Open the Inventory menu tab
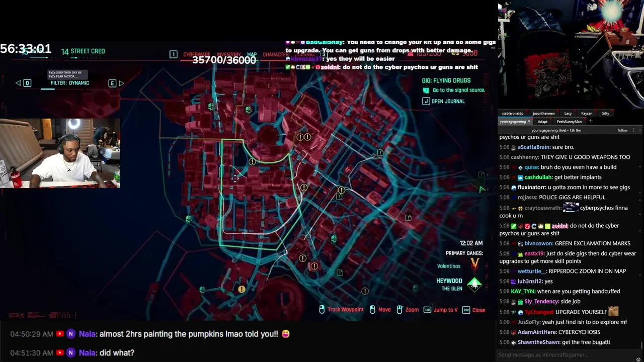The width and height of the screenshot is (644, 362). tap(228, 54)
